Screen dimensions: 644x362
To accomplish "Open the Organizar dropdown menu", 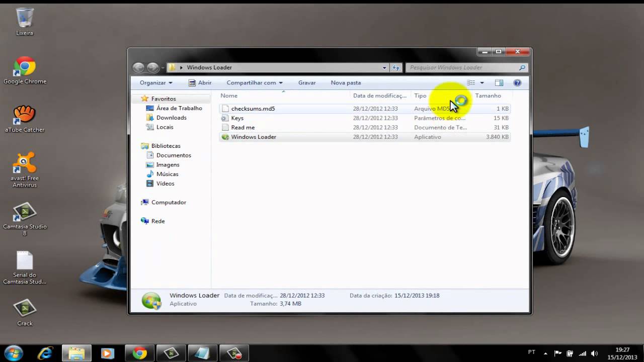I will click(156, 83).
